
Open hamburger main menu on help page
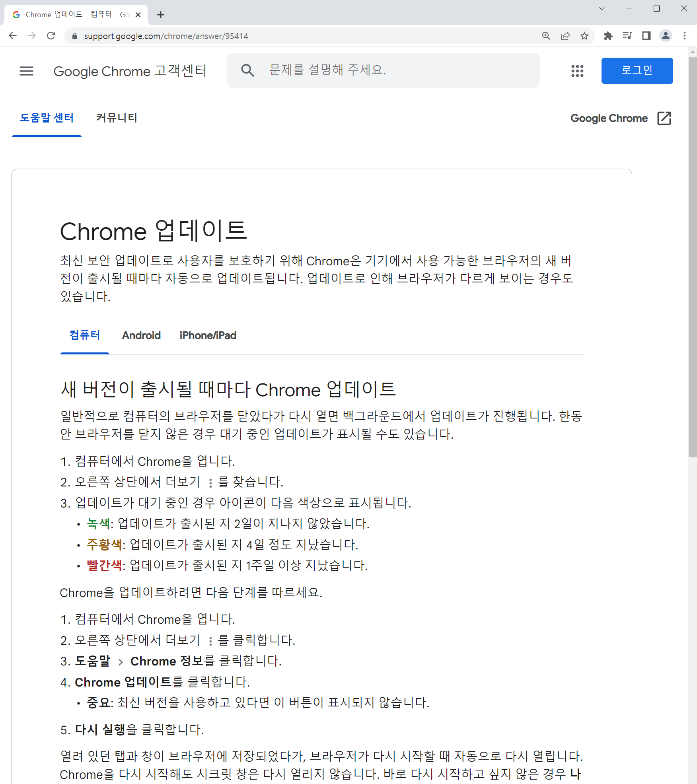pyautogui.click(x=27, y=71)
